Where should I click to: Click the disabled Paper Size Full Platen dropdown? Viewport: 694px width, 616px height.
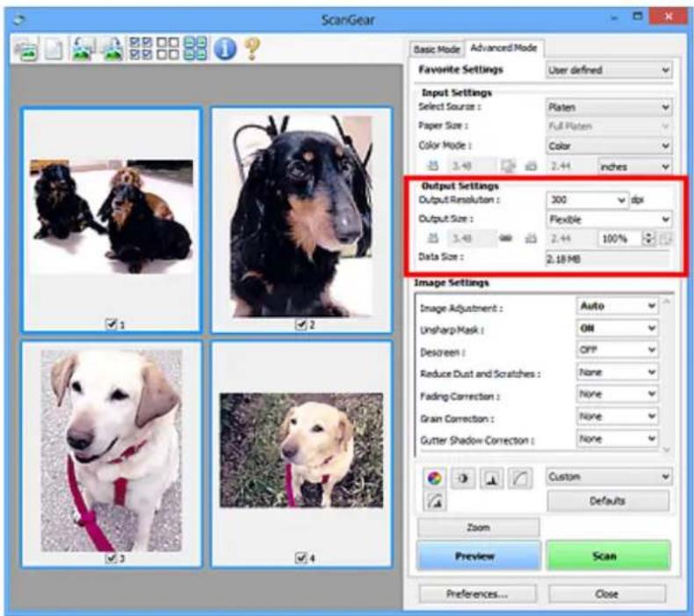[609, 127]
